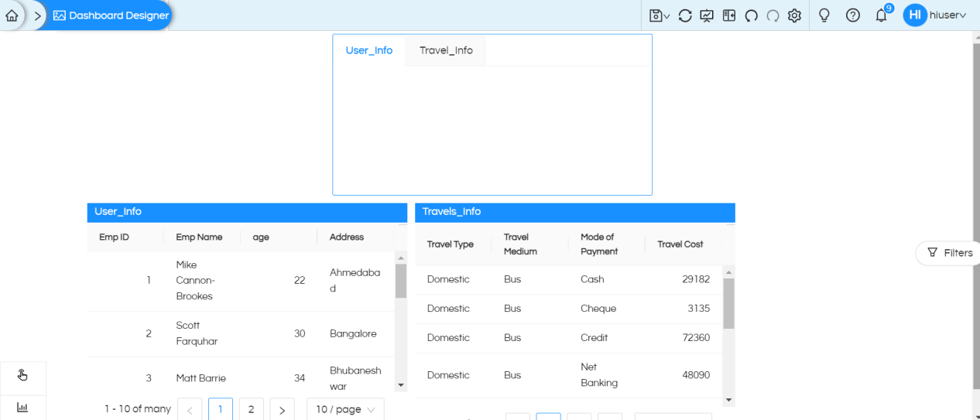Click the travel cost 48090 cell
This screenshot has width=980, height=420.
point(683,375)
